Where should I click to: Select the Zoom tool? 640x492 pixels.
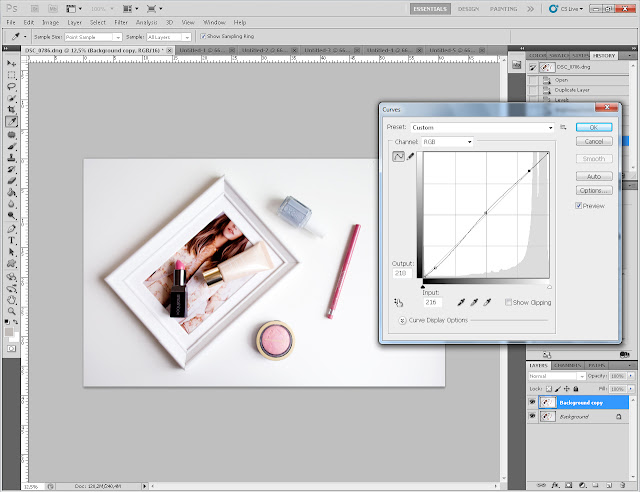[11, 311]
